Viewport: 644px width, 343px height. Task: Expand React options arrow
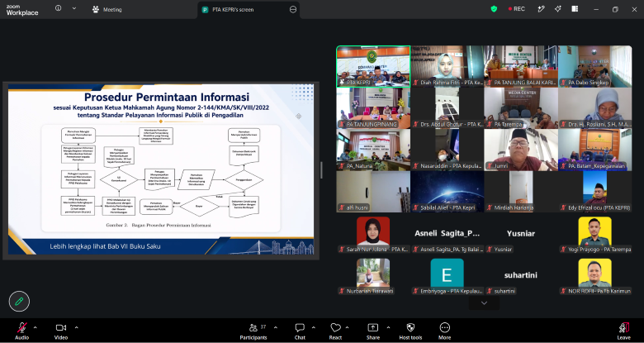tap(347, 328)
